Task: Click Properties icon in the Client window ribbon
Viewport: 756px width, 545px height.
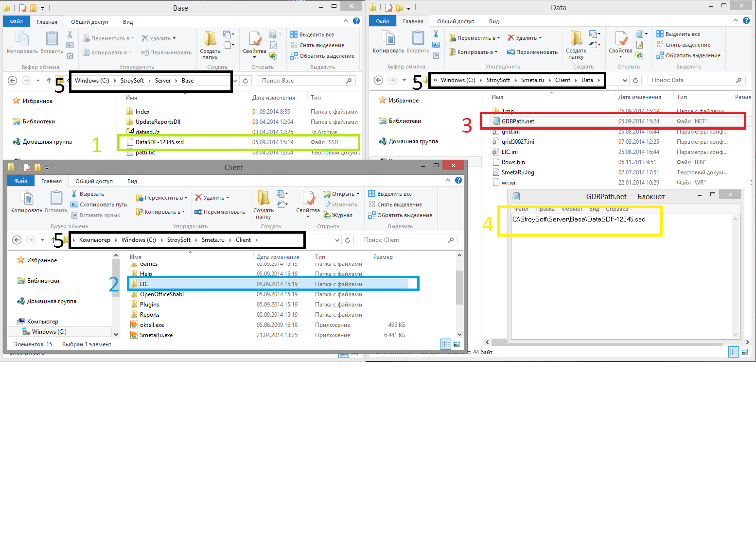Action: pos(308,199)
